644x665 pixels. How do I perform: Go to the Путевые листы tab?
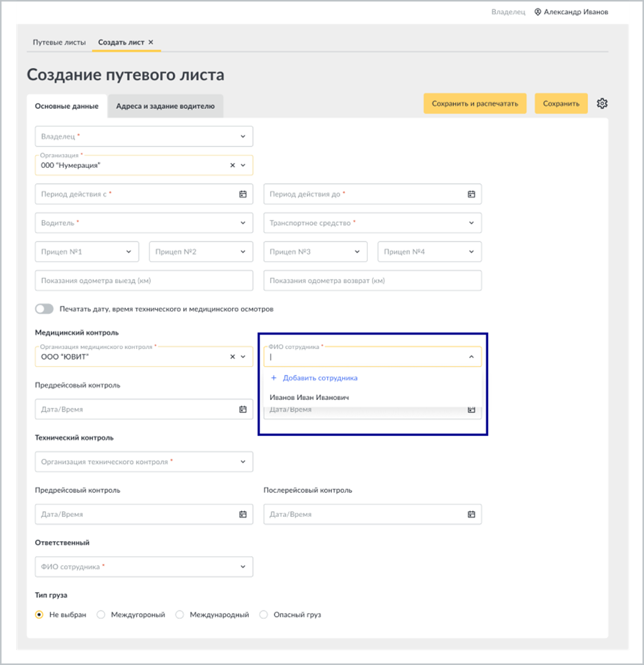pos(59,43)
